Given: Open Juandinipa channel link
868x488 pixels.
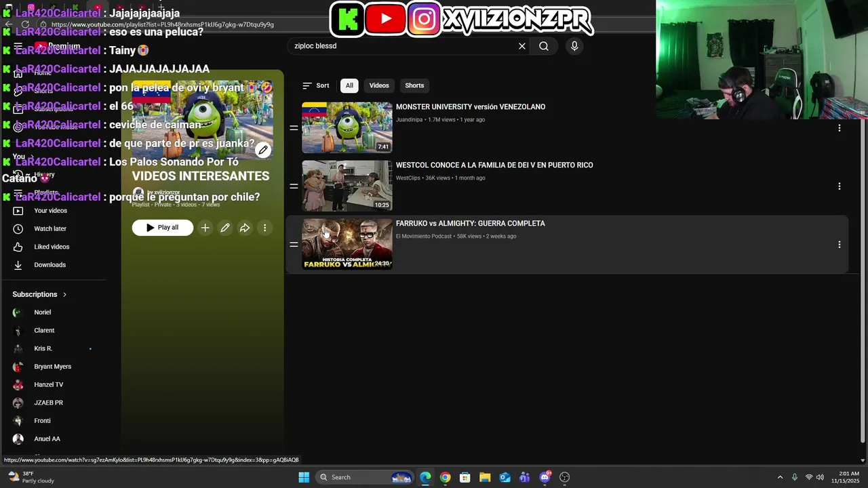Looking at the screenshot, I should (409, 120).
